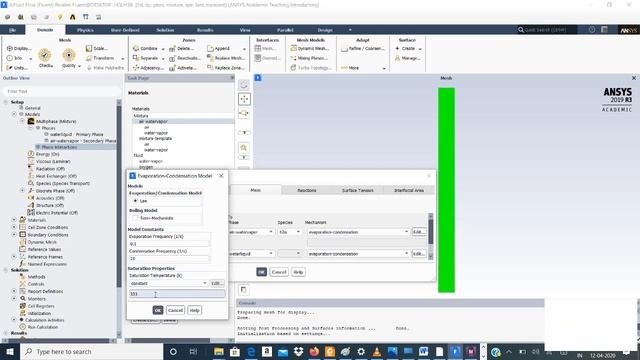Open the air-watervapor phase dropdown
This screenshot has width=640, height=360.
tap(251, 232)
